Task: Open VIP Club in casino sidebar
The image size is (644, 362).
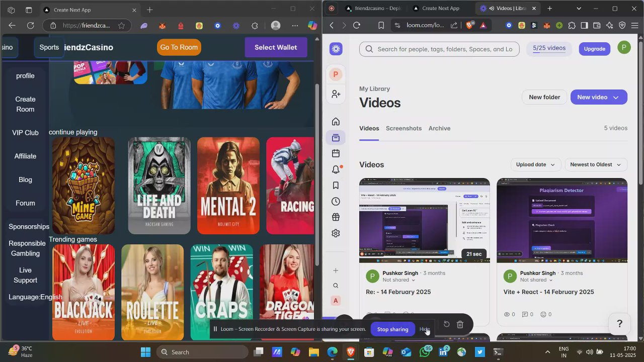Action: click(x=25, y=133)
